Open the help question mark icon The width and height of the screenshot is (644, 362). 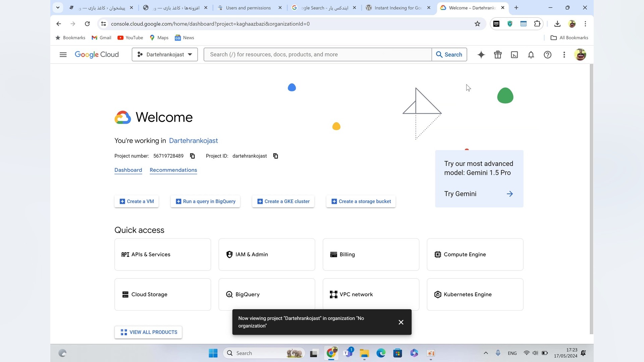[x=547, y=55]
